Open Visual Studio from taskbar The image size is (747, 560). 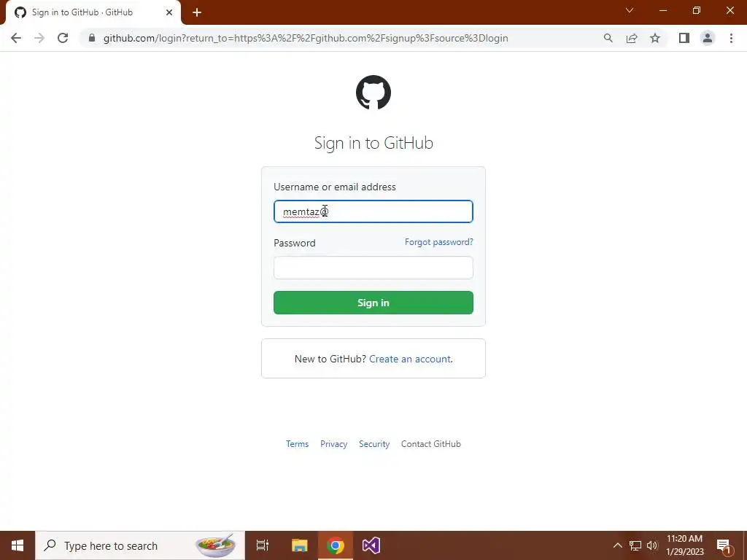[371, 545]
